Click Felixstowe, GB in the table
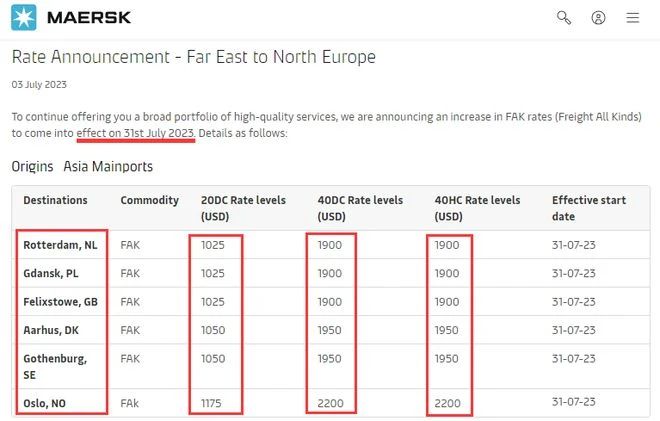The image size is (660, 421). point(60,302)
